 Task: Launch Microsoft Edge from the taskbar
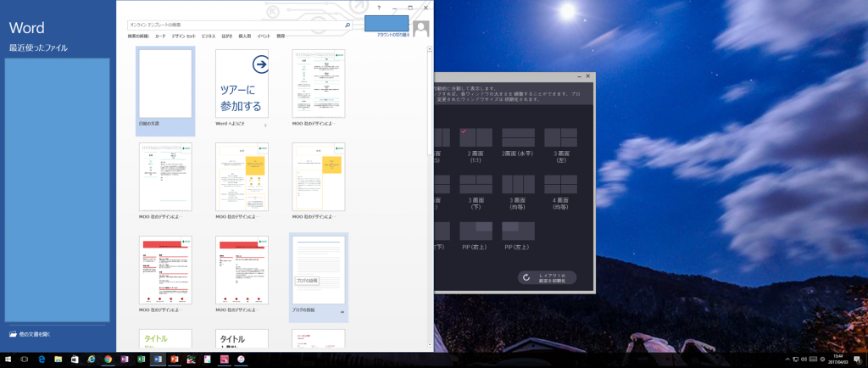(41, 360)
